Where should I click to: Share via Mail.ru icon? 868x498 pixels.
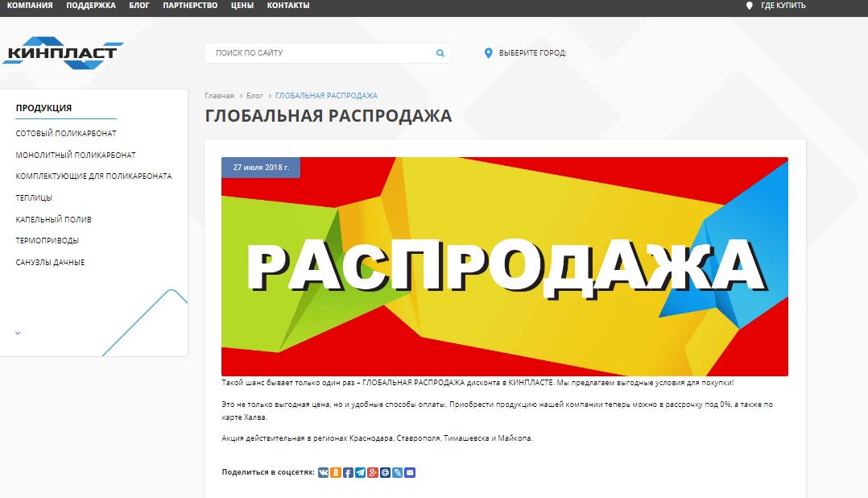click(x=385, y=472)
